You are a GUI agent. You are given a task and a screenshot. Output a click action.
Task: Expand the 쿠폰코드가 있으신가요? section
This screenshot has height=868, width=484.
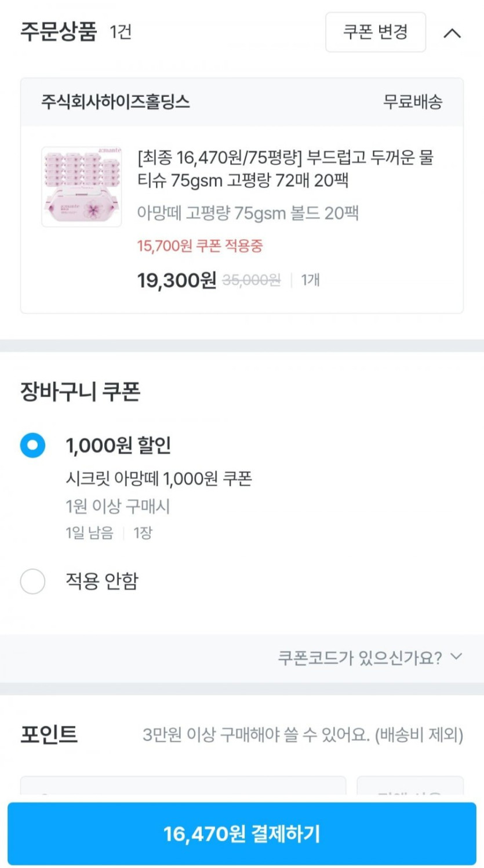(x=359, y=657)
